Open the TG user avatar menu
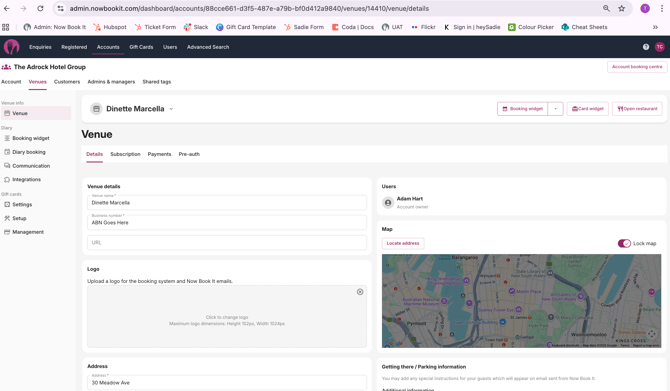Image resolution: width=670 pixels, height=391 pixels. 660,47
